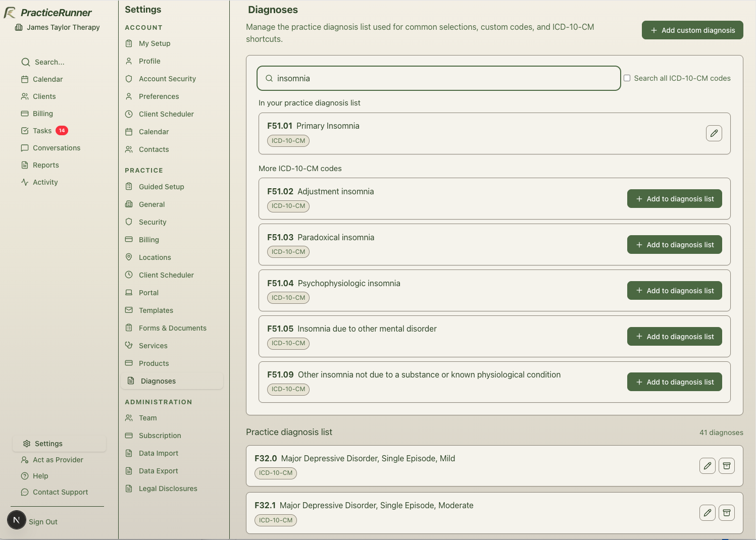Click the Reports document icon
The height and width of the screenshot is (540, 756).
click(25, 165)
